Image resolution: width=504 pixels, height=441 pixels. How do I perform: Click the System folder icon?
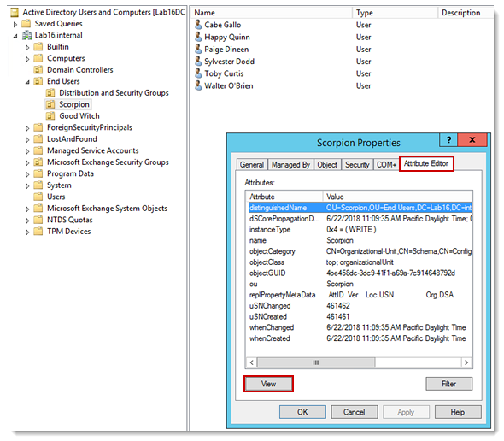tap(38, 185)
